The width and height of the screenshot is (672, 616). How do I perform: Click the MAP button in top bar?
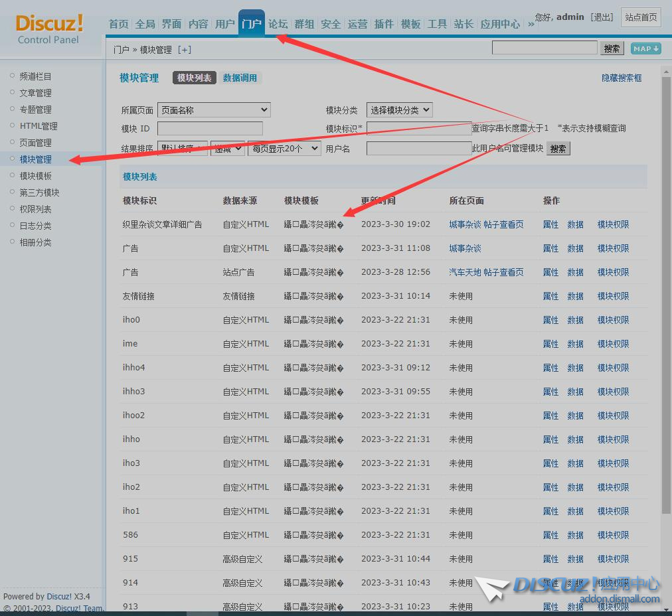tap(645, 48)
